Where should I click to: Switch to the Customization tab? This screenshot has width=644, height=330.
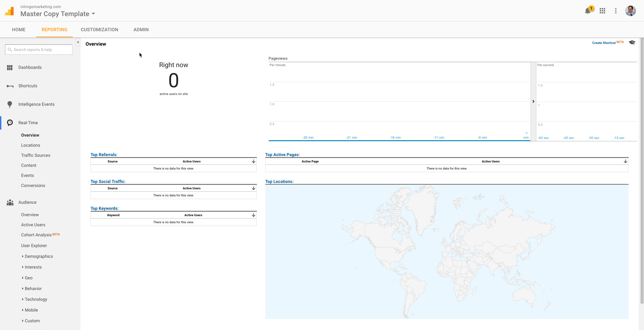[x=99, y=30]
